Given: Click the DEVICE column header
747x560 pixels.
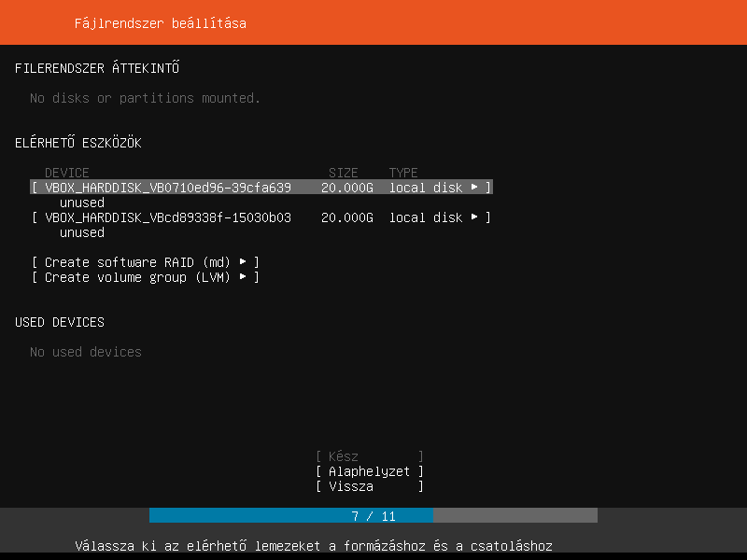Looking at the screenshot, I should [x=67, y=173].
